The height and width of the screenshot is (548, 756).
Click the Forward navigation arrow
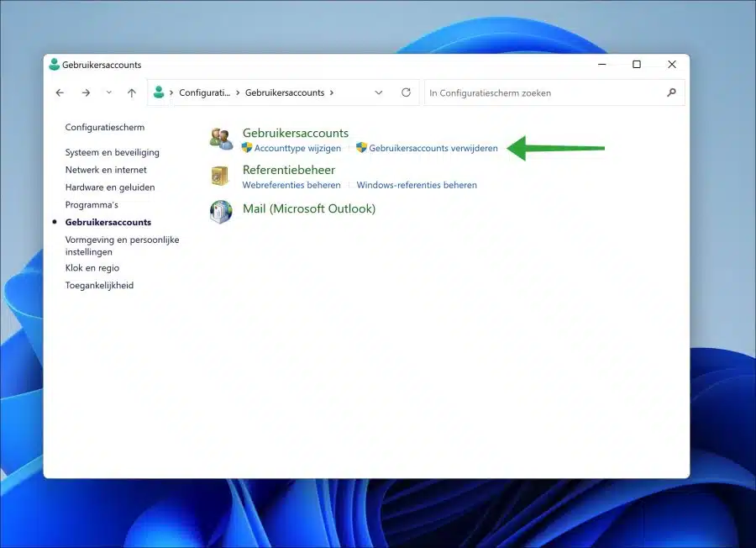coord(86,92)
